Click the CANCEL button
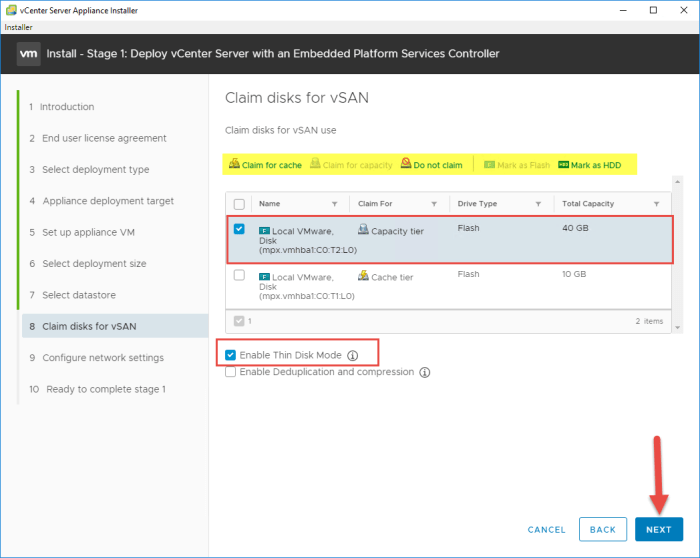Screen dimensions: 700x558 546,530
